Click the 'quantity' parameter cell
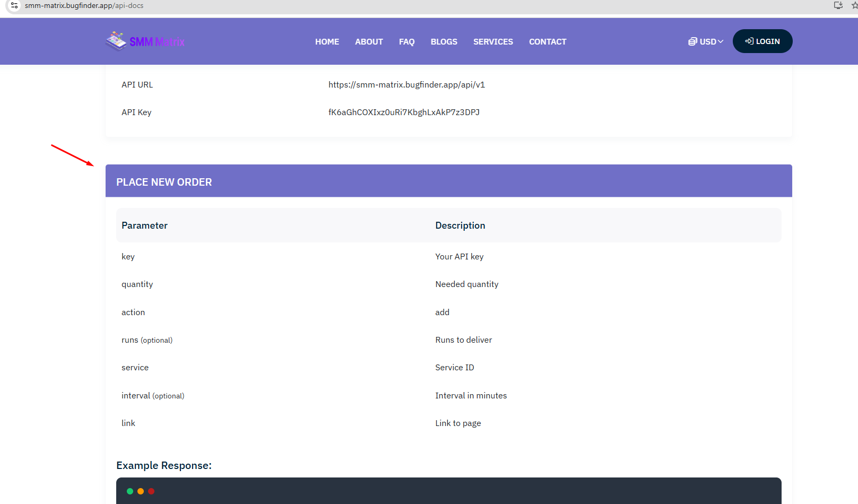 pyautogui.click(x=137, y=284)
